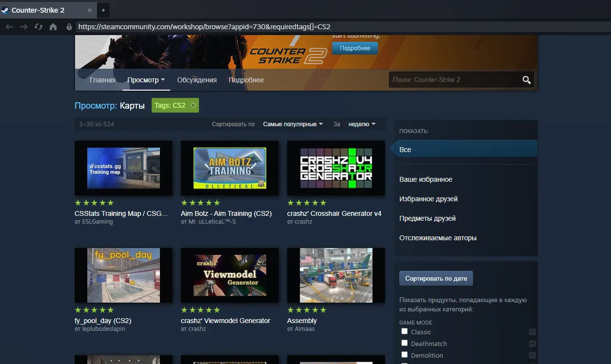Click the browser forward arrow
The height and width of the screenshot is (364, 611).
pyautogui.click(x=23, y=27)
